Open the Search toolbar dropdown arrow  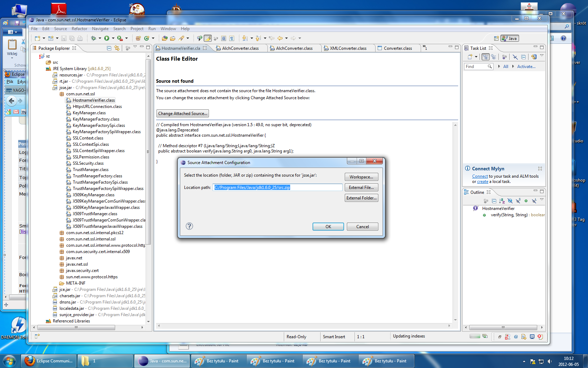click(x=188, y=38)
